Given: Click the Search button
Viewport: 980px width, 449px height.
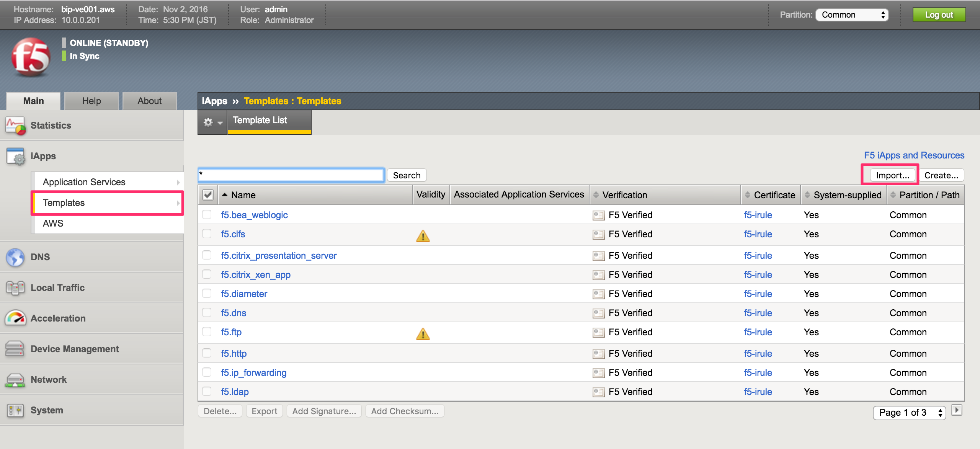Looking at the screenshot, I should (x=407, y=175).
